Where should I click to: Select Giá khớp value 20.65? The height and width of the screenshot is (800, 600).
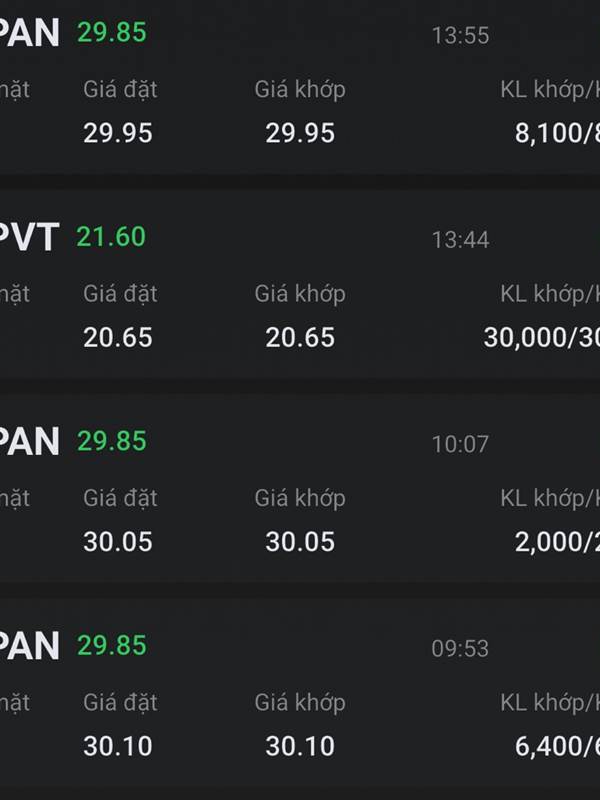[x=300, y=338]
